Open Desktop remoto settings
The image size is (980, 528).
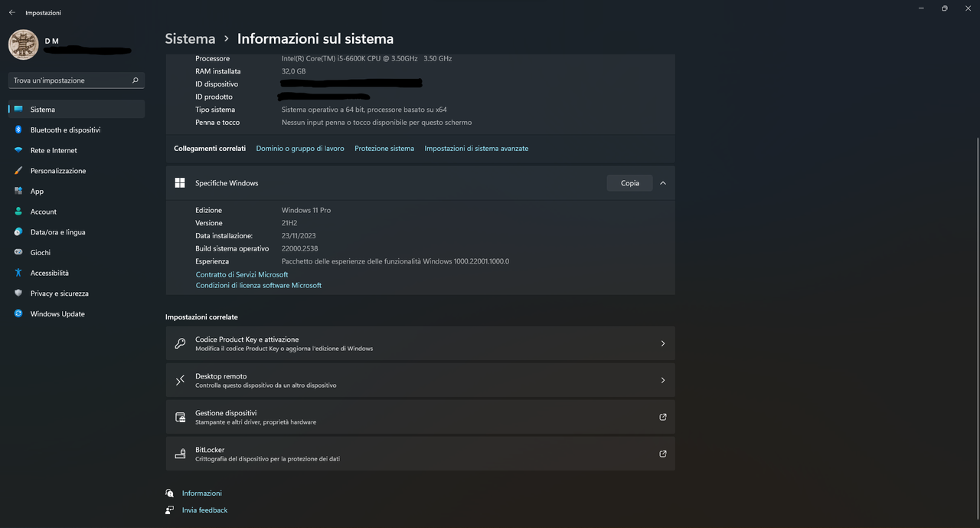pos(420,380)
